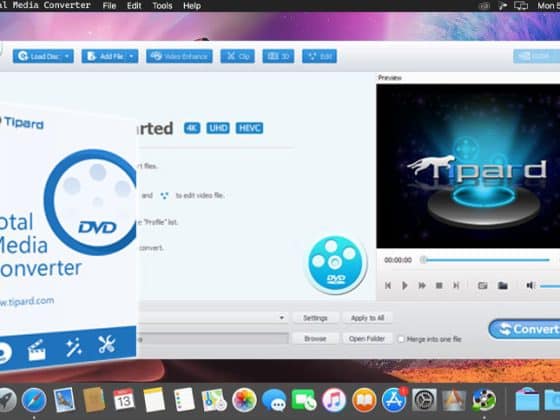Take a snapshot of the preview
This screenshot has height=420, width=560.
(483, 285)
